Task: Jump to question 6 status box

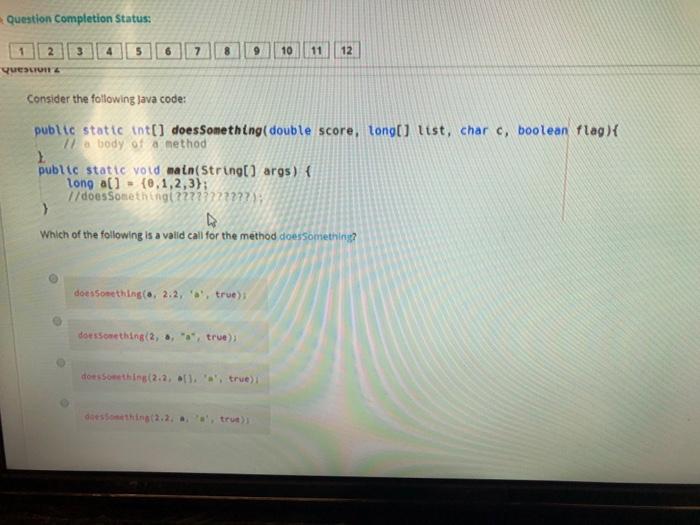Action: tap(168, 51)
